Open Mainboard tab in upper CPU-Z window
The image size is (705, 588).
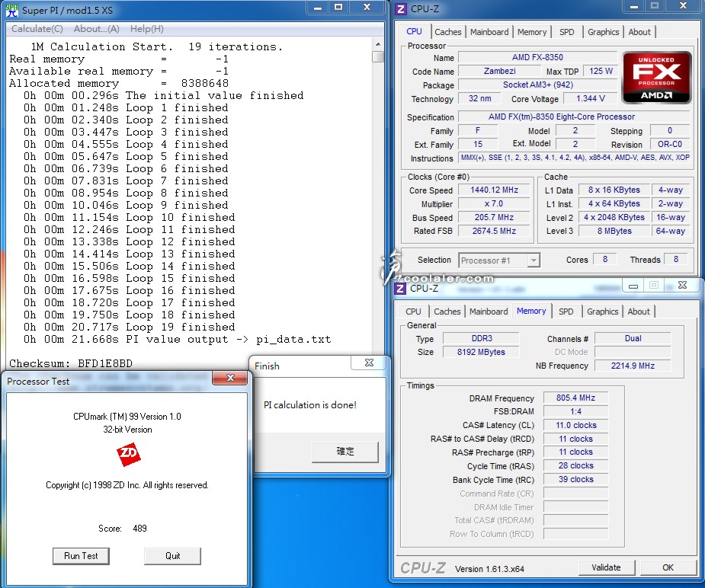click(489, 32)
